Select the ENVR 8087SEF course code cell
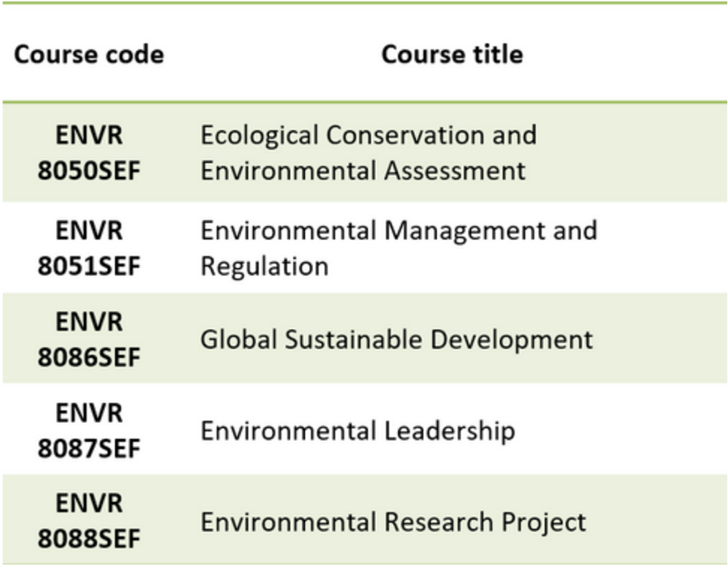 [x=89, y=430]
